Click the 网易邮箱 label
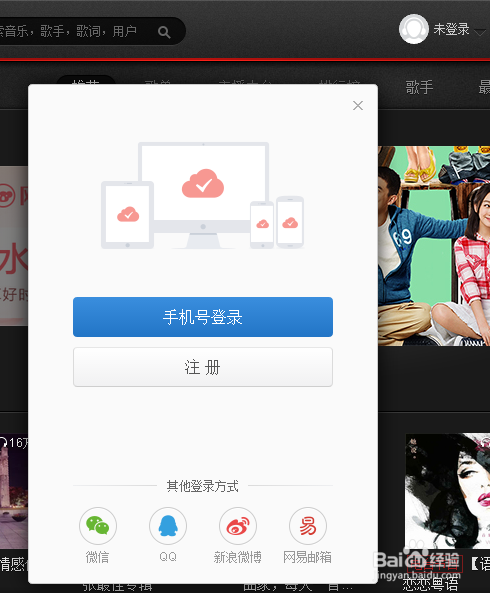The height and width of the screenshot is (593, 490). (307, 557)
